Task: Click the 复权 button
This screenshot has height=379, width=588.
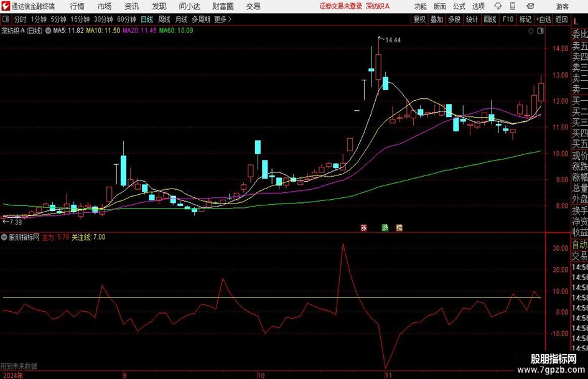Action: pos(419,19)
